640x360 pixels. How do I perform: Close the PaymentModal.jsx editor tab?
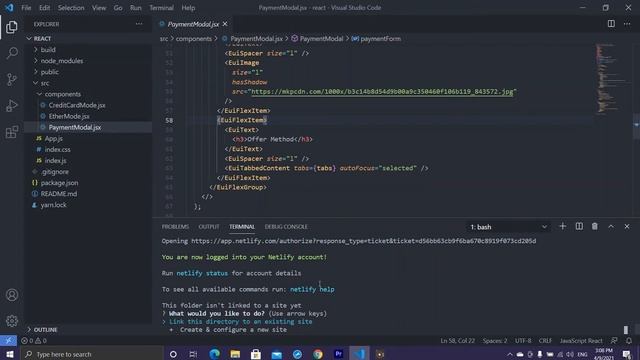[x=225, y=24]
